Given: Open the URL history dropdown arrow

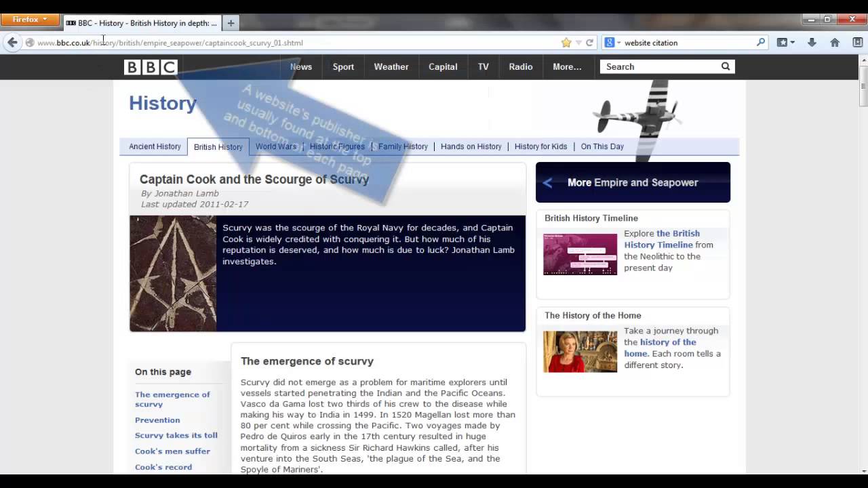Looking at the screenshot, I should (578, 43).
